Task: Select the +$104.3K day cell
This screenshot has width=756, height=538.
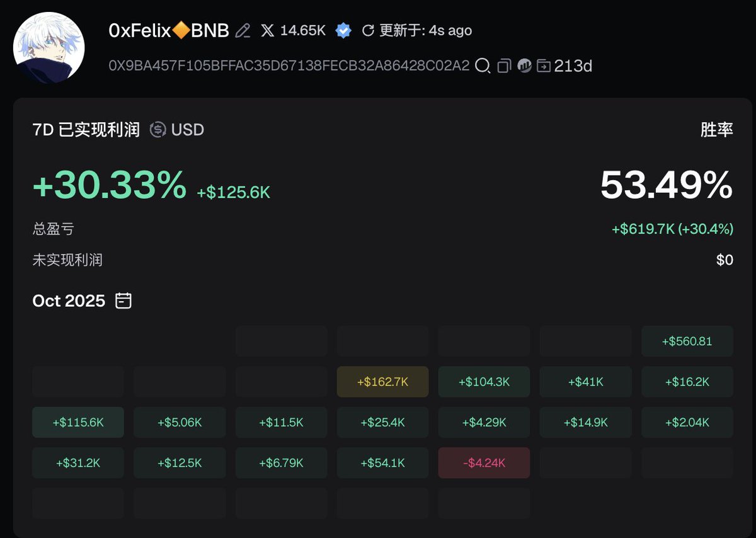Action: (x=484, y=382)
